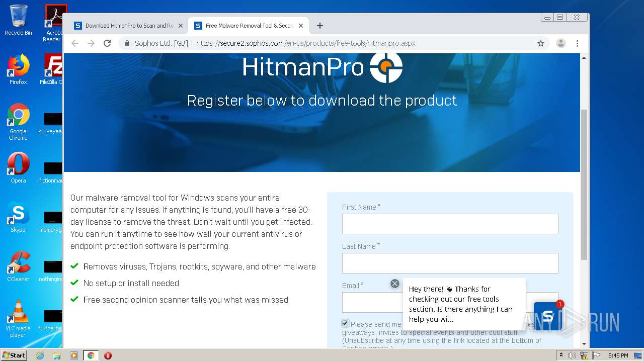Switch to 'Download HitmanPro to Scan' tab

point(128,26)
